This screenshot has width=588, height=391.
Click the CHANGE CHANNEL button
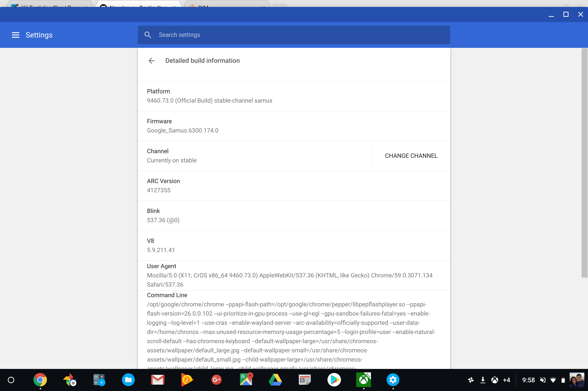[x=411, y=156]
